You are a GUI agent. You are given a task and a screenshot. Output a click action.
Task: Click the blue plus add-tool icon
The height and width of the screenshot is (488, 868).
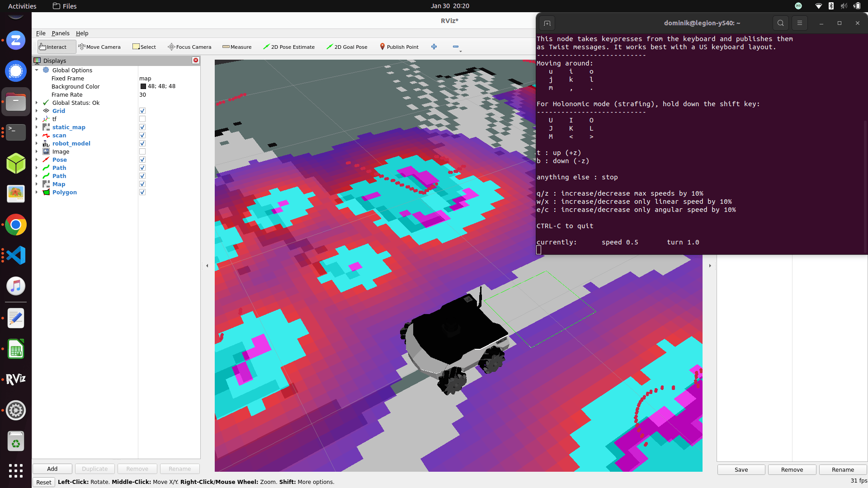434,47
